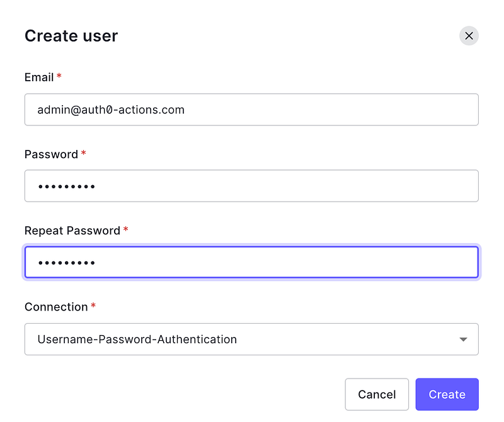Close the Create user dialog
This screenshot has height=422, width=504.
469,36
